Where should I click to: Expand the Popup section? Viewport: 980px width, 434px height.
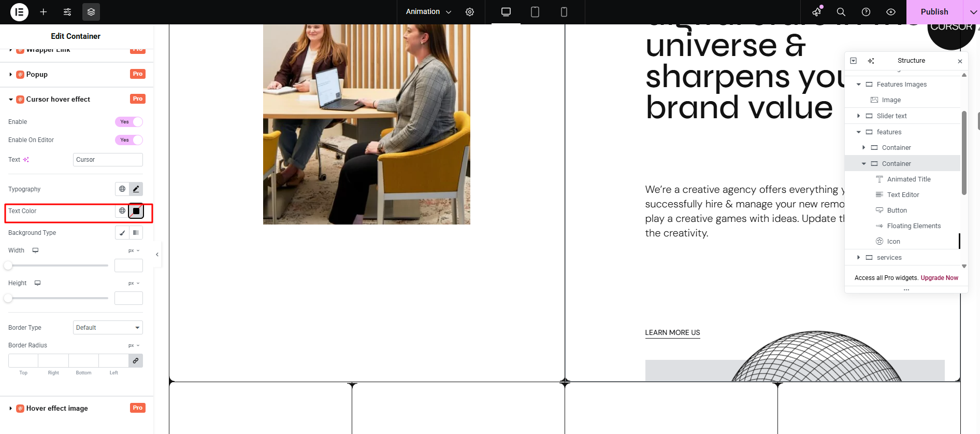[37, 75]
